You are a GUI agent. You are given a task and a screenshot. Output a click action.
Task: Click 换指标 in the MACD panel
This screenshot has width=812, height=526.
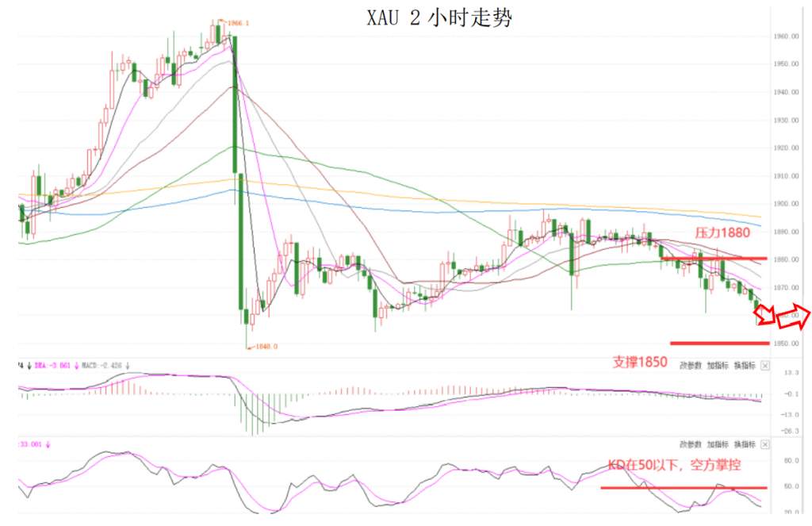(745, 366)
